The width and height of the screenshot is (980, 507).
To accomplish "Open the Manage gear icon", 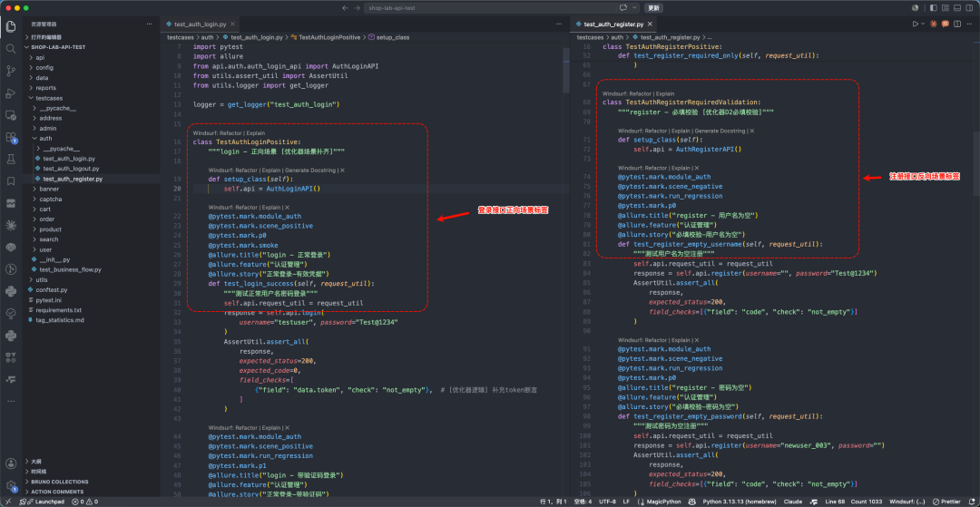I will (11, 486).
